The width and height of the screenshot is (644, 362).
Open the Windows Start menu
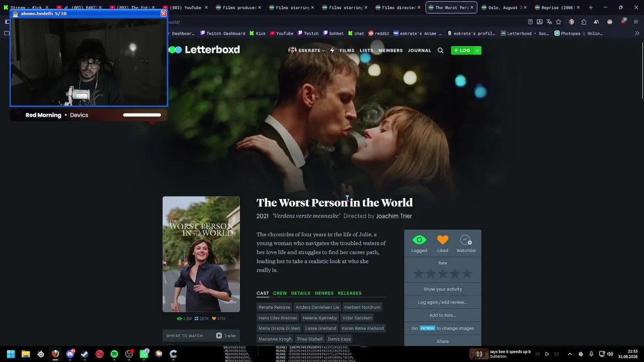[11, 354]
